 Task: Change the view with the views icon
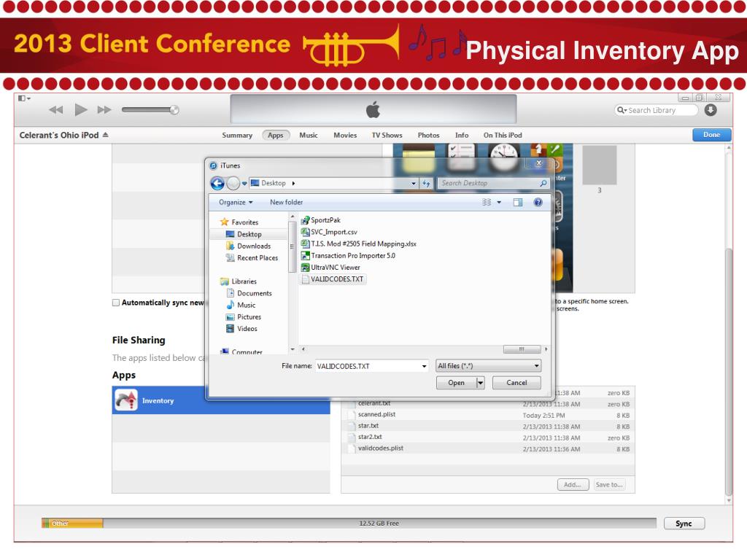(487, 203)
